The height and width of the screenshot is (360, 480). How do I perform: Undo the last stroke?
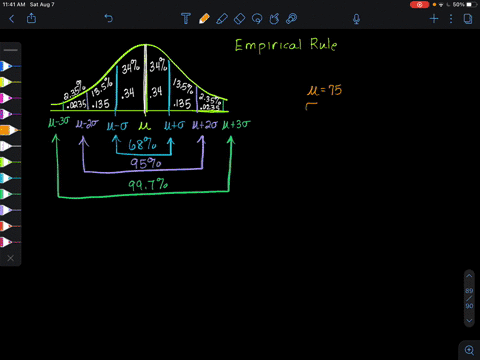pos(109,18)
